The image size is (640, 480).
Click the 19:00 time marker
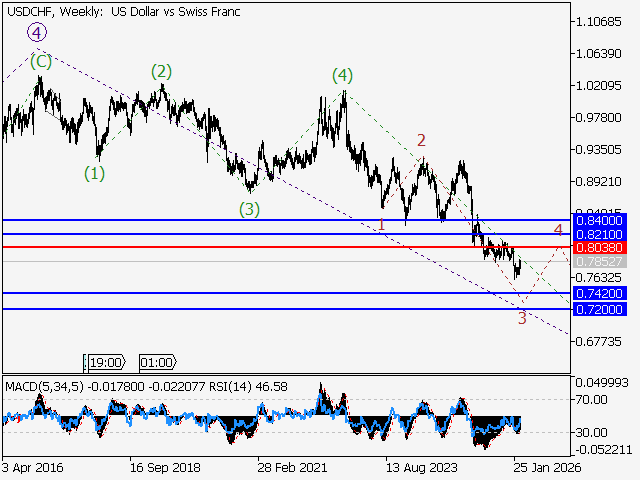click(x=105, y=363)
